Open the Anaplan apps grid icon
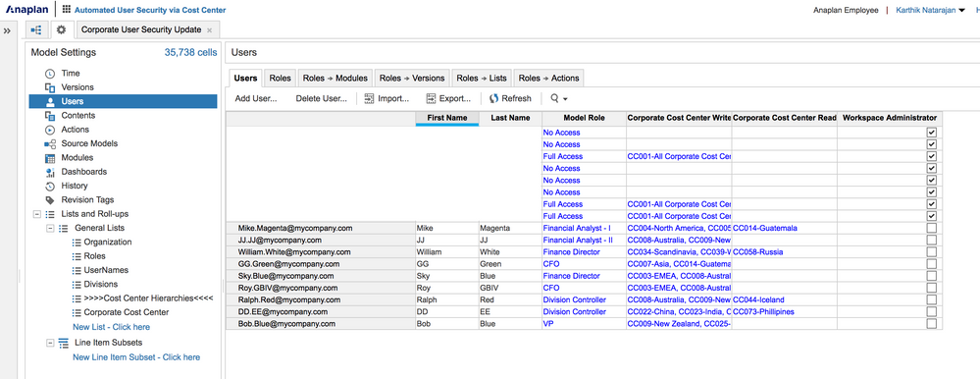This screenshot has width=980, height=379. 67,10
